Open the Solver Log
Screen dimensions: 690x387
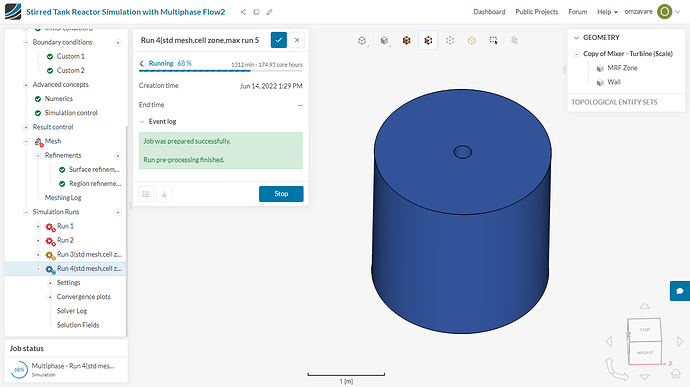pyautogui.click(x=72, y=311)
